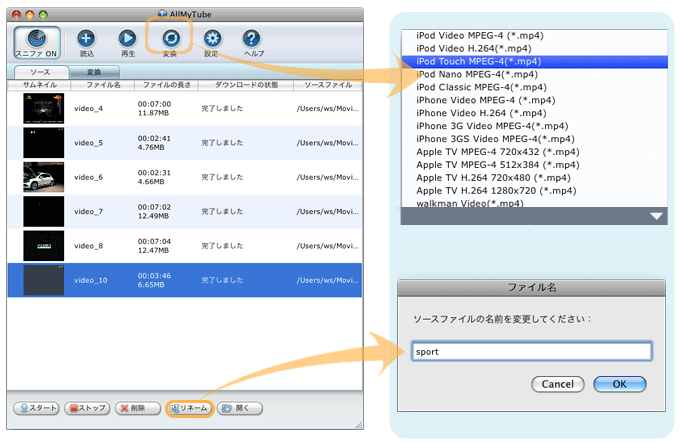Click the red close window button
The height and width of the screenshot is (443, 680).
[16, 15]
